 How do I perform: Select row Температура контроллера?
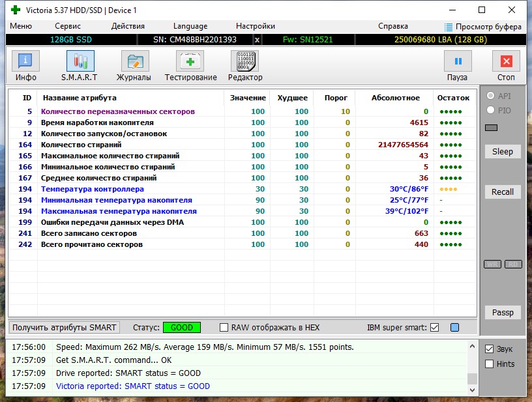[x=243, y=189]
